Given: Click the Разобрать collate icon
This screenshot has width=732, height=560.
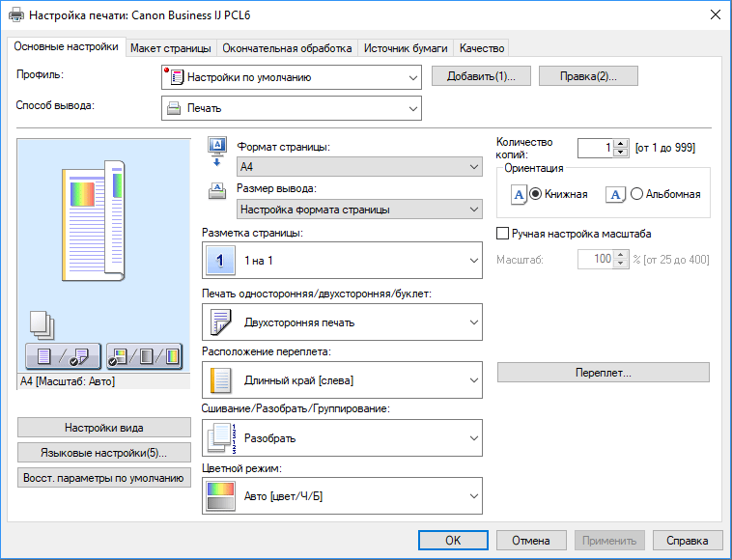Looking at the screenshot, I should (x=221, y=437).
